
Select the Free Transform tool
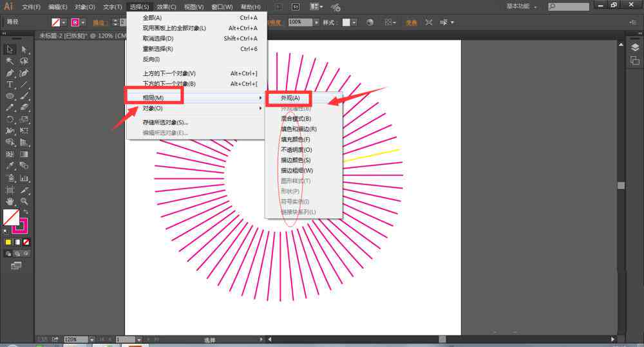pos(24,131)
